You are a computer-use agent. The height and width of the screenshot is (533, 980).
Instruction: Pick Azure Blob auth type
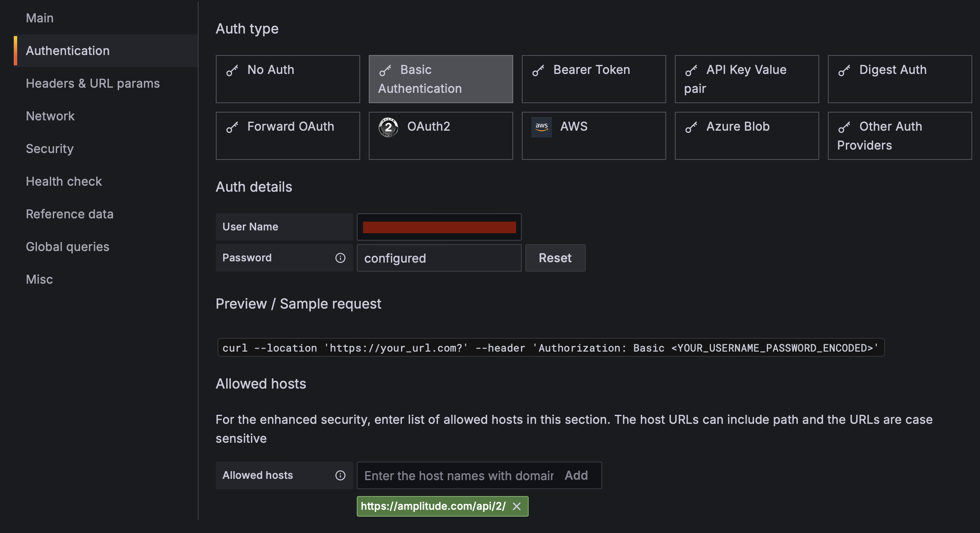pyautogui.click(x=747, y=136)
